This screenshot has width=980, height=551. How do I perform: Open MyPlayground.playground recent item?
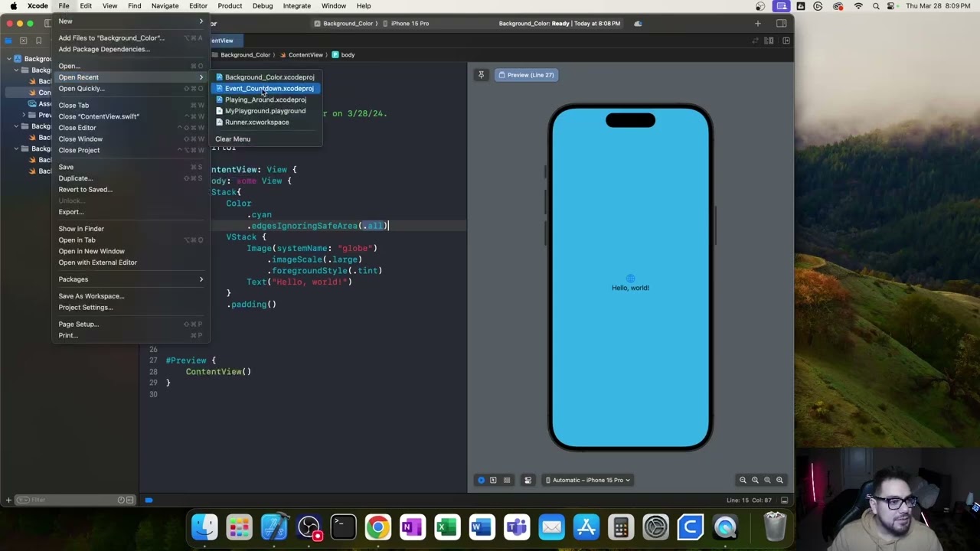(x=265, y=111)
